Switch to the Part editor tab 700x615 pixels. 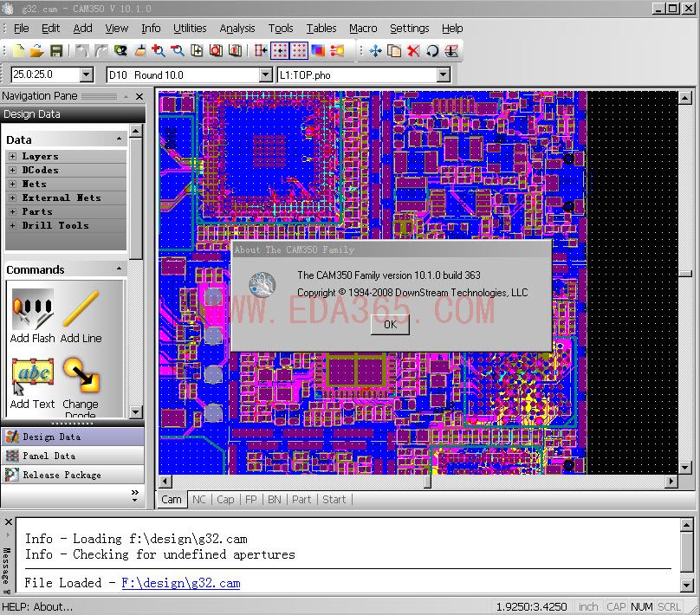(x=301, y=500)
